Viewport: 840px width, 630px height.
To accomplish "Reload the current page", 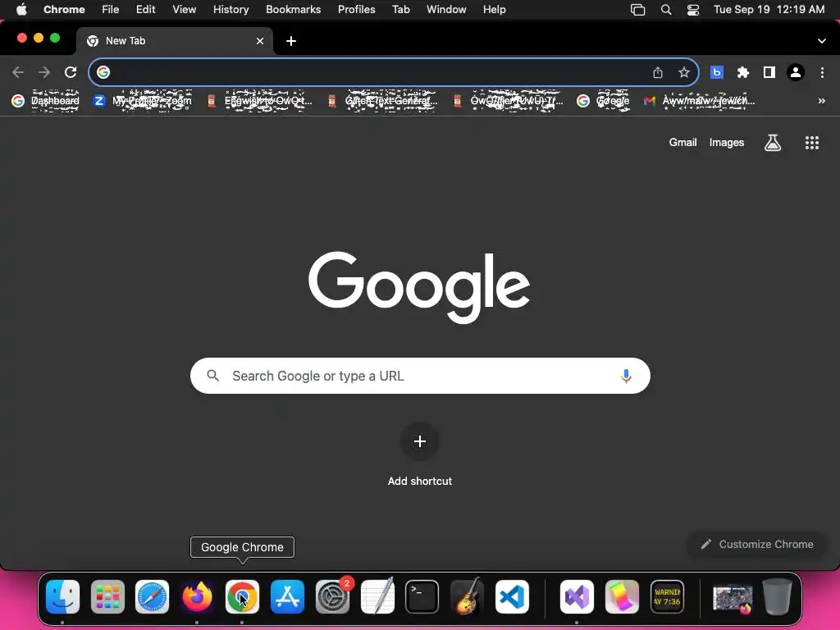I will coord(71,72).
